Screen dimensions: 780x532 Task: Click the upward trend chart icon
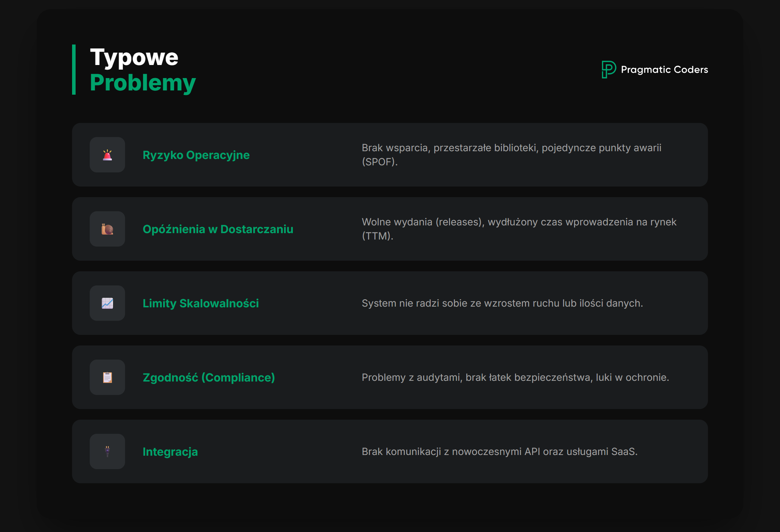107,303
